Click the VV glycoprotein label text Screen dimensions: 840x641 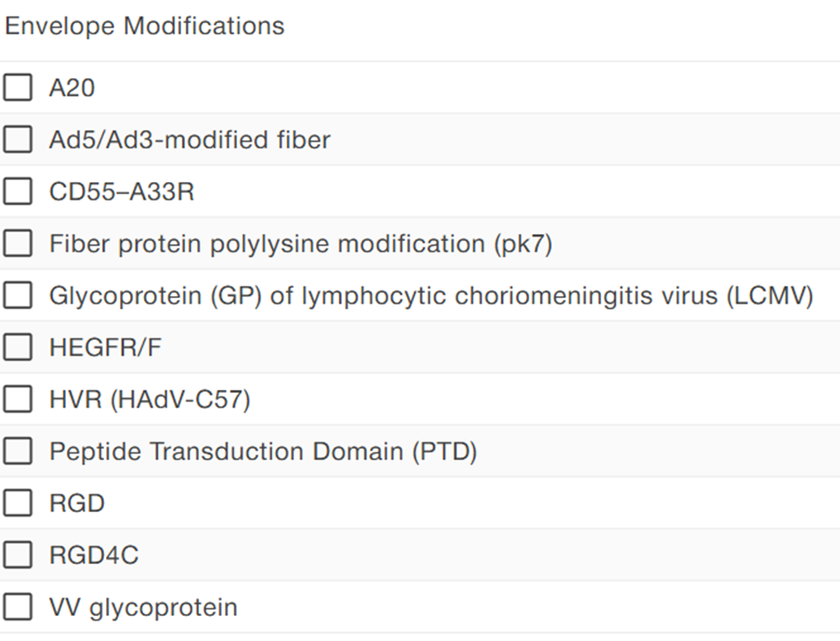(143, 608)
